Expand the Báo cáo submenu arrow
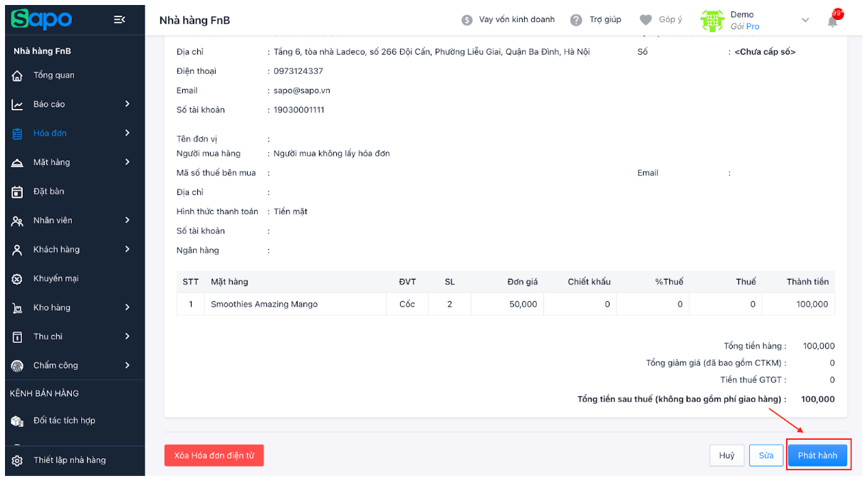The width and height of the screenshot is (868, 481). tap(127, 104)
